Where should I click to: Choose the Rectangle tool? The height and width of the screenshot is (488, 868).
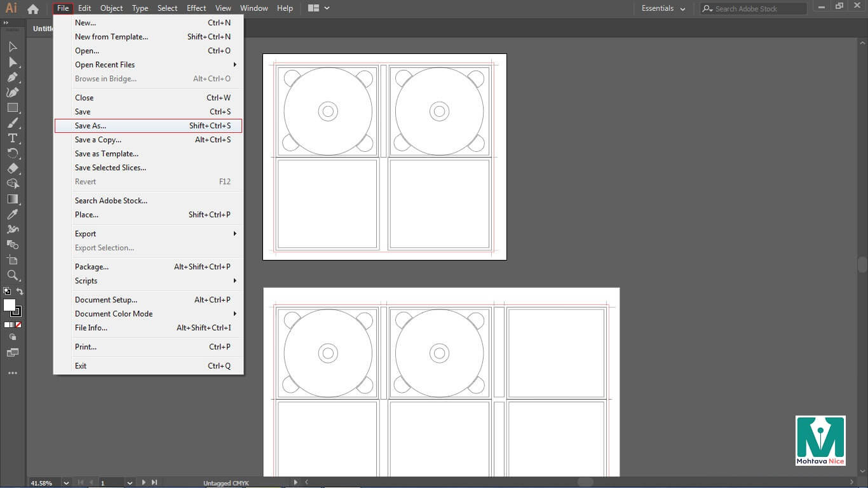click(12, 107)
